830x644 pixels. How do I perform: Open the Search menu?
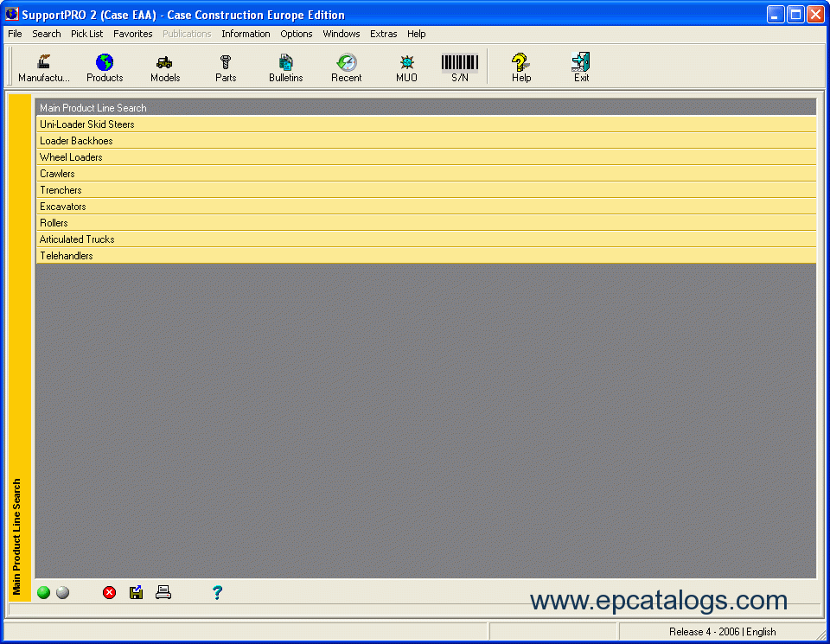pos(47,34)
